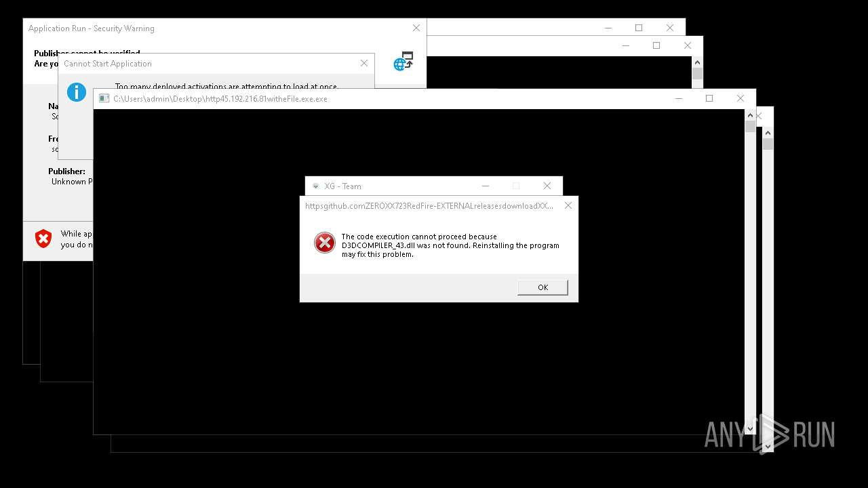The height and width of the screenshot is (488, 868).
Task: Close the XG - Team window
Action: pyautogui.click(x=547, y=186)
